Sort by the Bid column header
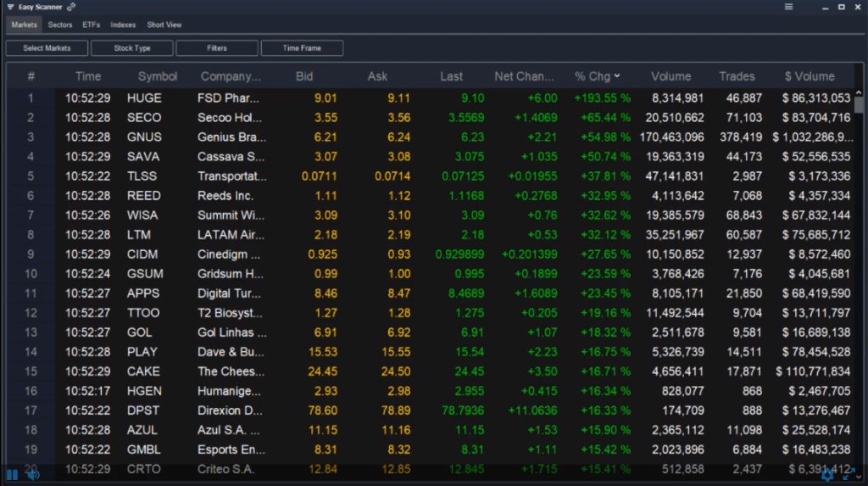The height and width of the screenshot is (486, 868). pyautogui.click(x=304, y=76)
